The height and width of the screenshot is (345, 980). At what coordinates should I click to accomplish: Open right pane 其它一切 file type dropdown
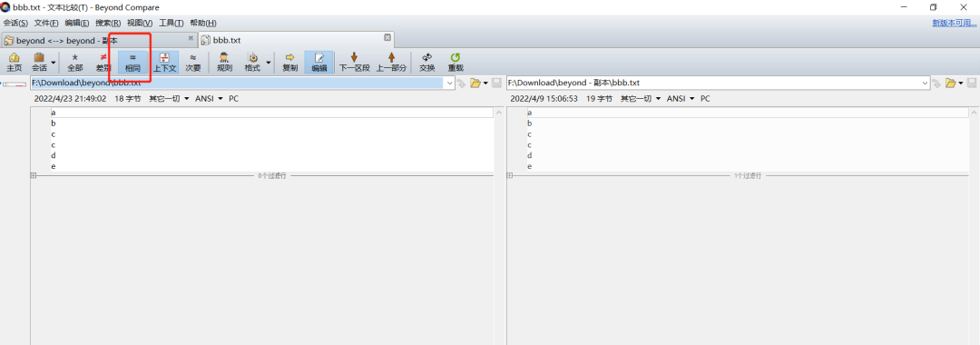point(641,99)
